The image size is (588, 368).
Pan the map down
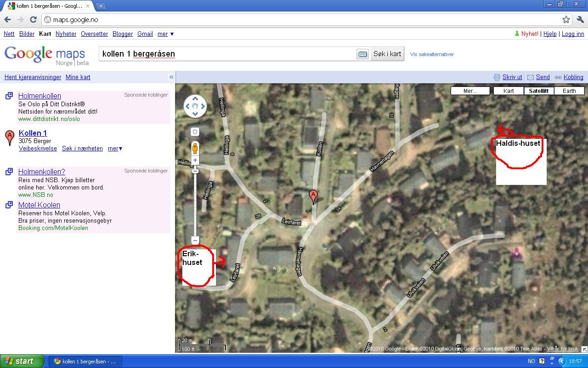195,114
